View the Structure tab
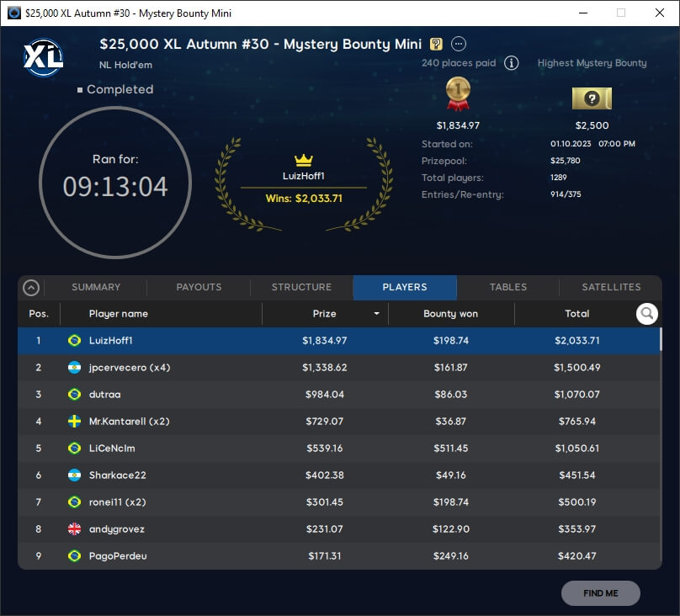The image size is (680, 616). click(x=301, y=287)
